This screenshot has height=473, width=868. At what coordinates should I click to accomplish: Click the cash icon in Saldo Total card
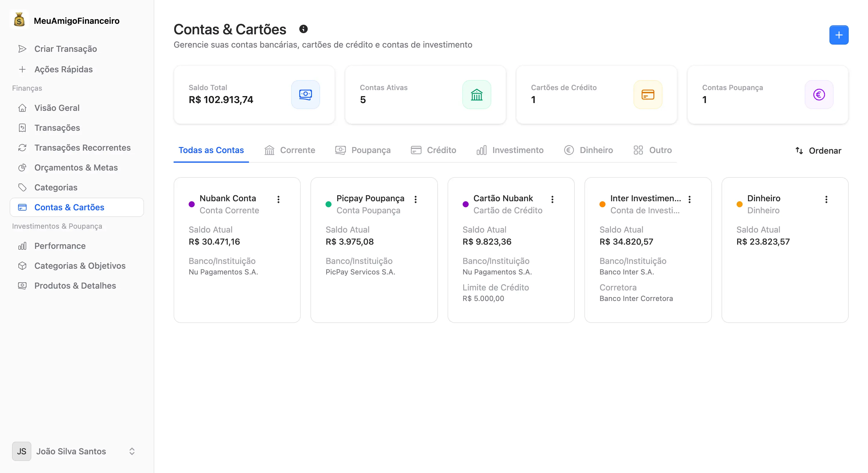(305, 95)
